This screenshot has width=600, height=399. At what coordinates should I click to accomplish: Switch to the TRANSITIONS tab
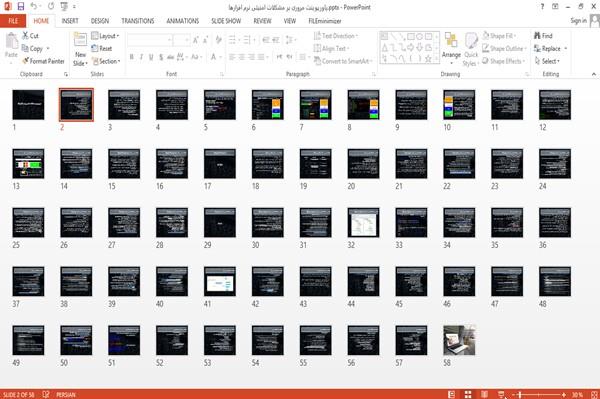pos(138,21)
